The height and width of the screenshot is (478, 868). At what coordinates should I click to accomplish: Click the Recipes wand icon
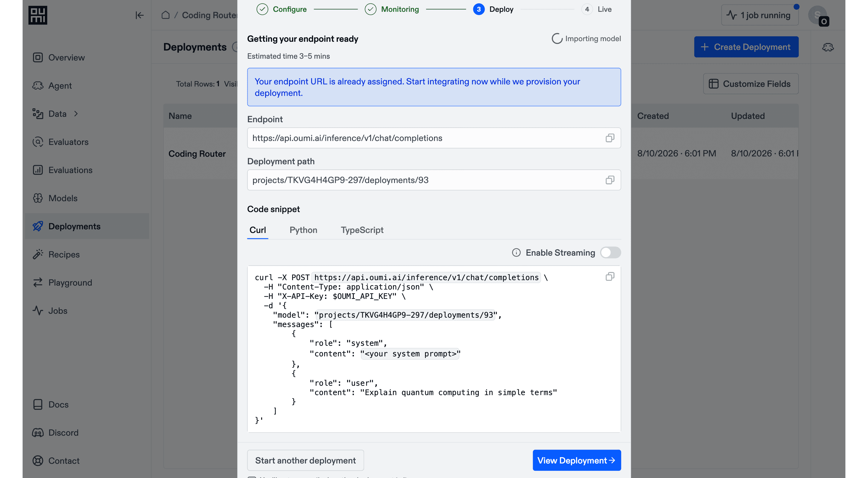38,254
